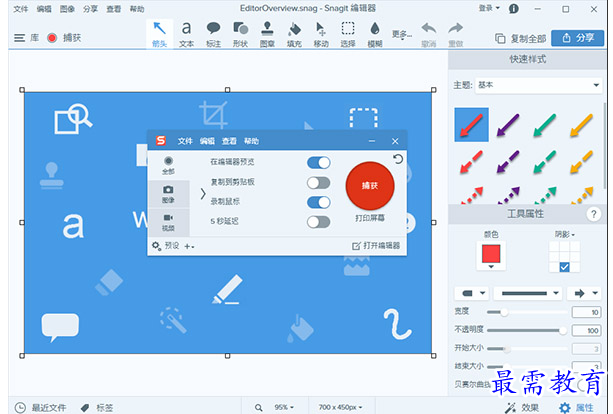The image size is (613, 414).
Task: Toggle Copy to Clipboard (复制到剪贴板) switch
Action: [319, 183]
